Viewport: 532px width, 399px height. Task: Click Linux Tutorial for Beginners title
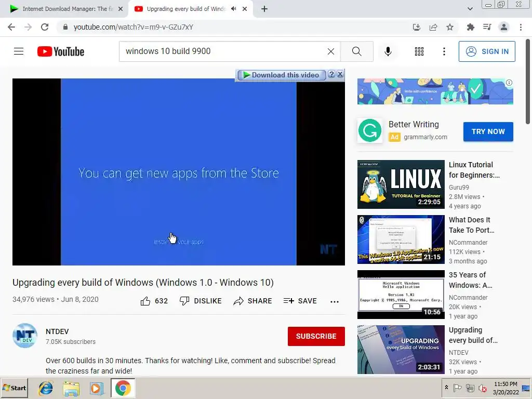(474, 170)
